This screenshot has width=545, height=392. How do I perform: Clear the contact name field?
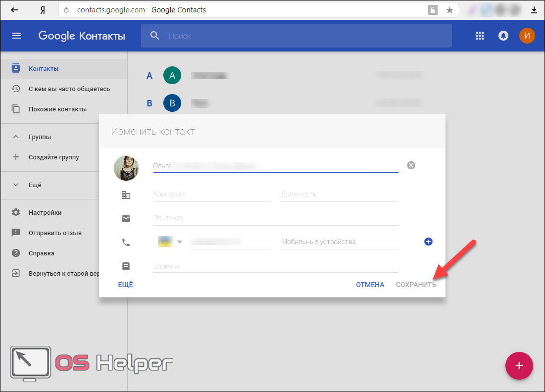coord(411,165)
